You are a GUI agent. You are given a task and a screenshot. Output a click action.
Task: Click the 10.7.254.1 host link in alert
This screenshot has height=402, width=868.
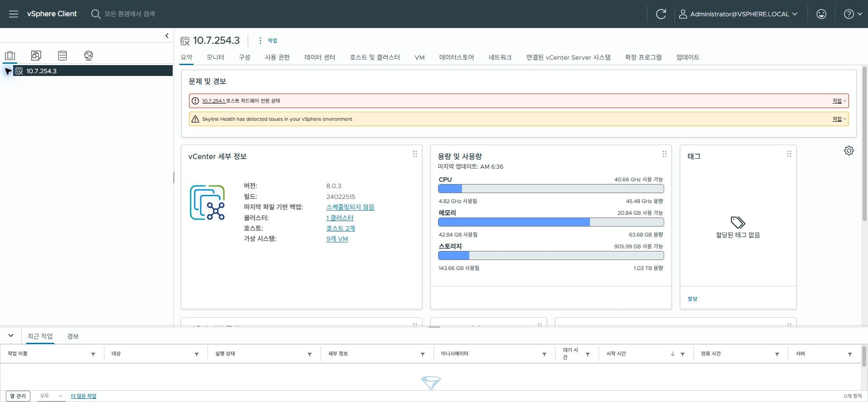pyautogui.click(x=213, y=101)
